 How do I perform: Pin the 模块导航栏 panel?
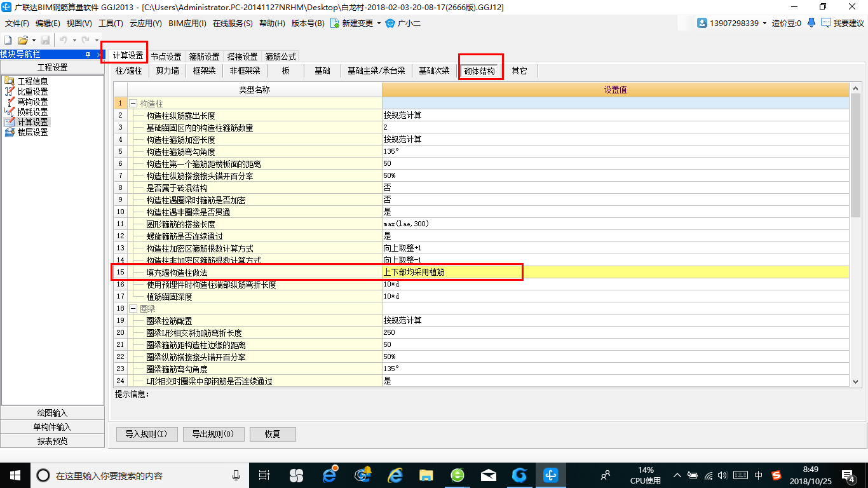click(88, 55)
